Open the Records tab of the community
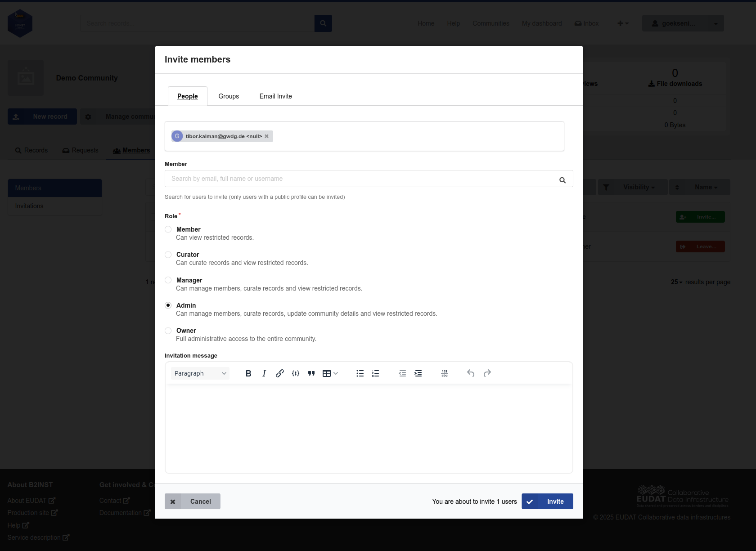756x551 pixels. pos(31,150)
